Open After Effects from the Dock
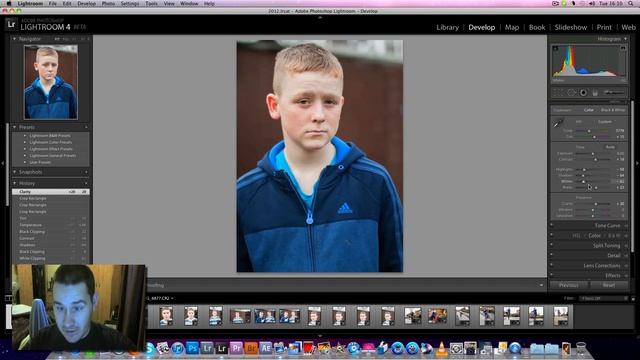The width and height of the screenshot is (640, 360). click(265, 348)
